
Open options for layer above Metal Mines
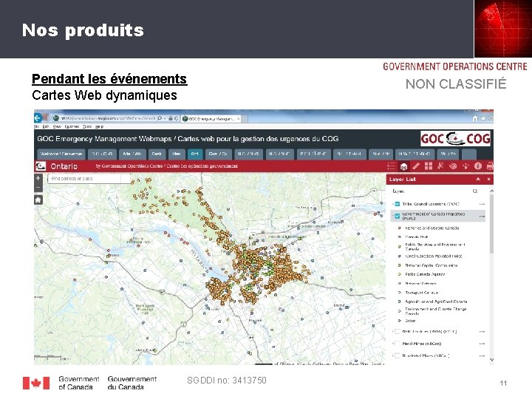click(482, 332)
